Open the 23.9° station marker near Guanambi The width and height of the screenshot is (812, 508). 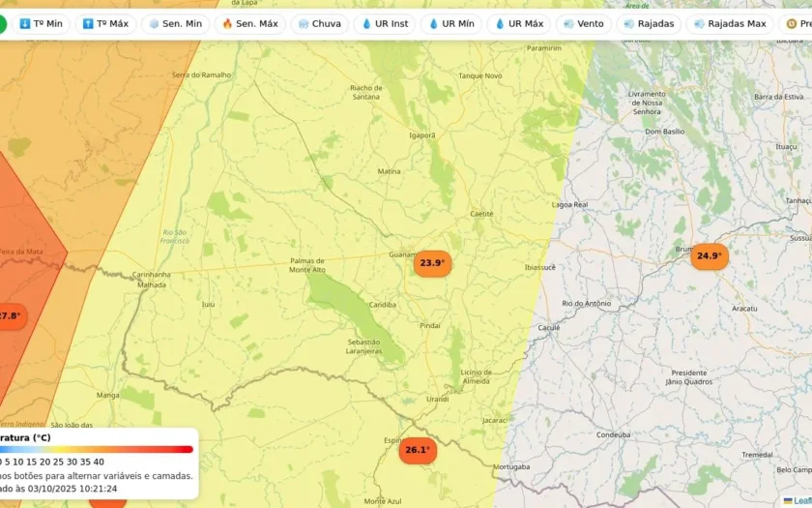pos(432,263)
